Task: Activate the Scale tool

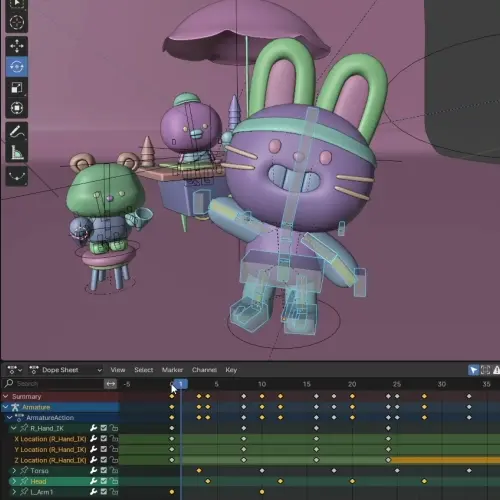Action: [x=17, y=87]
